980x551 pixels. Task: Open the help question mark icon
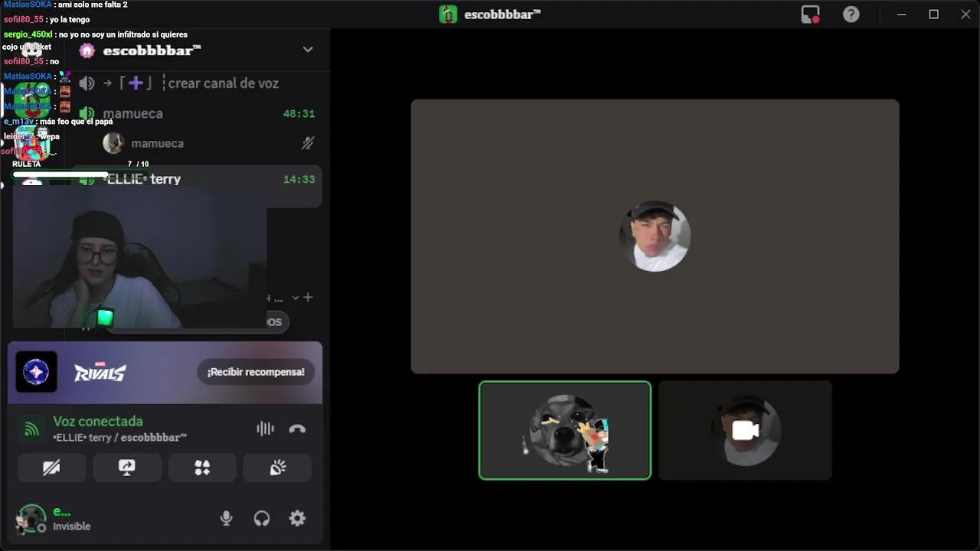pos(851,15)
